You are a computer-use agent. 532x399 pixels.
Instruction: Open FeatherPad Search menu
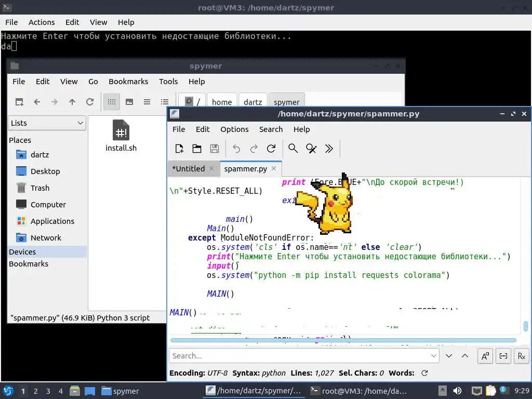[271, 129]
